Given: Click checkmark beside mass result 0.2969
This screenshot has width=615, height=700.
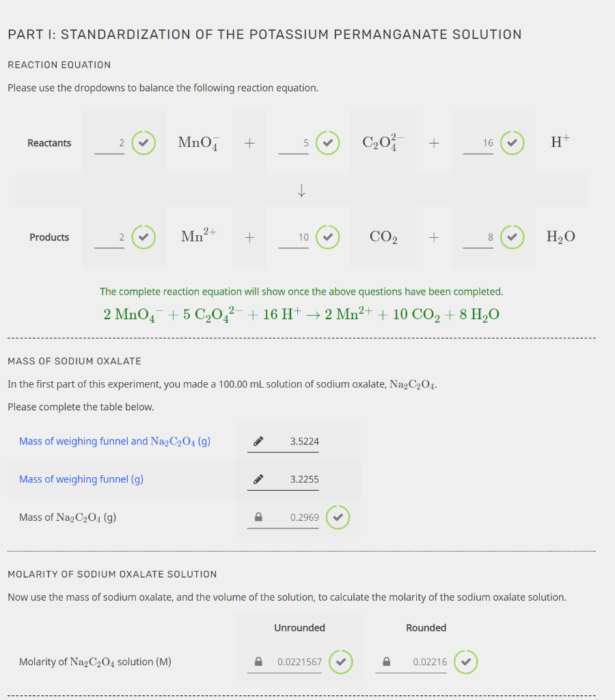Looking at the screenshot, I should [338, 517].
